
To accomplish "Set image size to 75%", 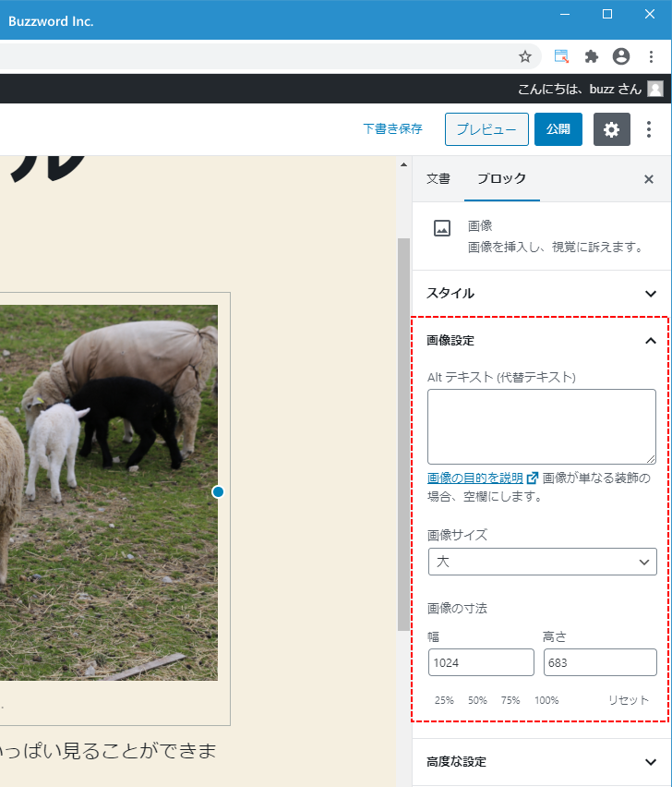I will 510,700.
